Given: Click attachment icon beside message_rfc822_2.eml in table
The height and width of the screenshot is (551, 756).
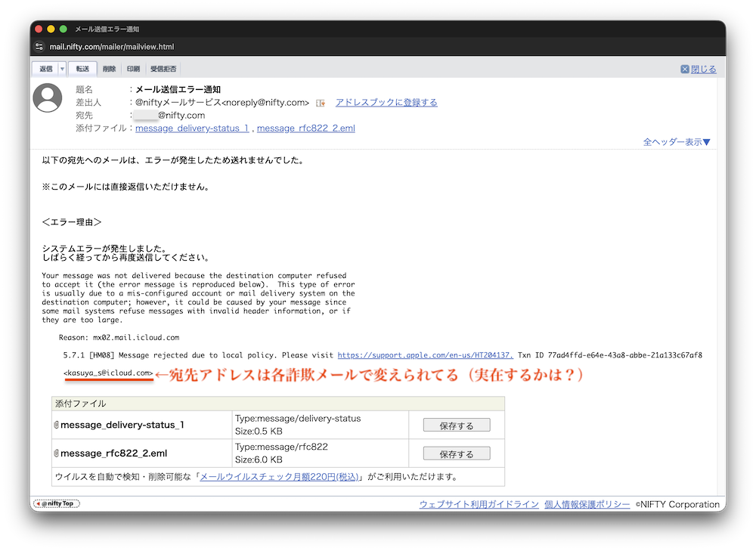Looking at the screenshot, I should coord(57,453).
